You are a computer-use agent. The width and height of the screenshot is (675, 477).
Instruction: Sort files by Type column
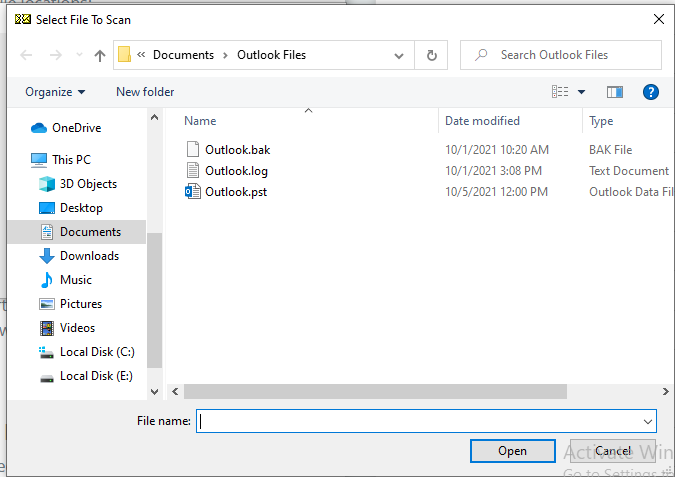[601, 121]
